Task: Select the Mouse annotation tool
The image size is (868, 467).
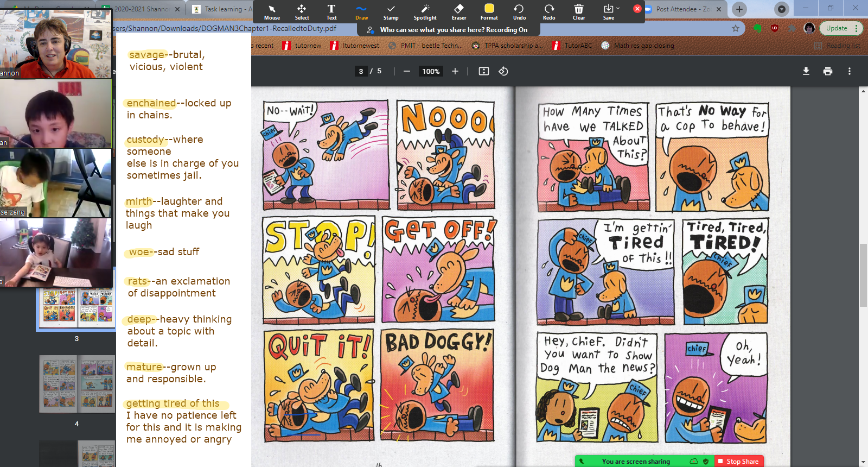Action: click(x=272, y=11)
